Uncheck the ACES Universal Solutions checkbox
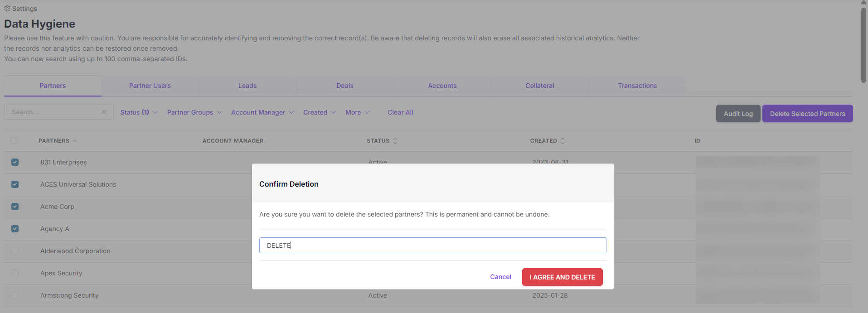Image resolution: width=868 pixels, height=313 pixels. click(15, 184)
